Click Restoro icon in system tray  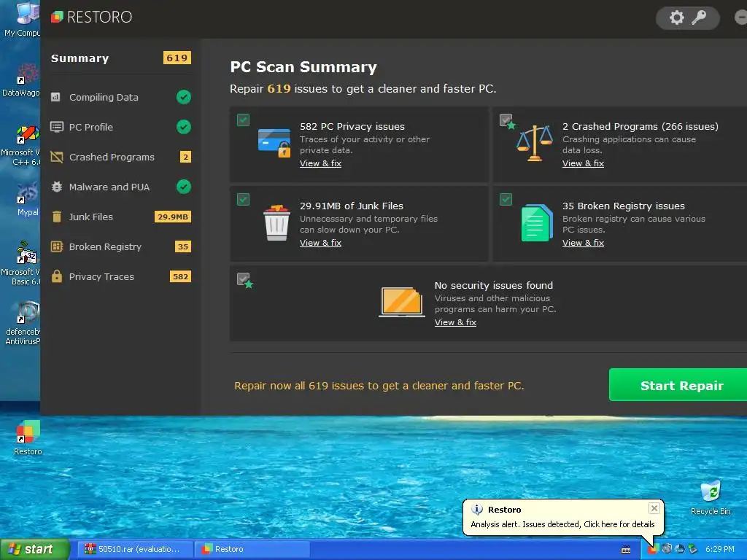pos(653,549)
